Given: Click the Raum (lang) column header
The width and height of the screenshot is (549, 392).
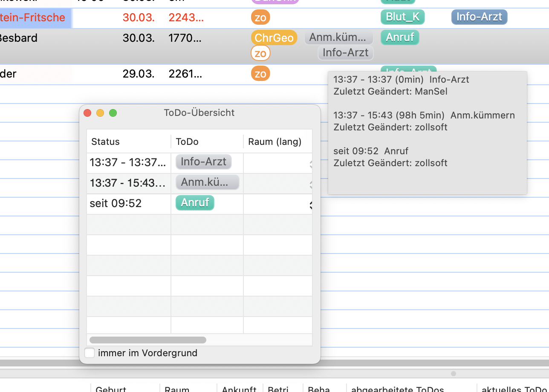Looking at the screenshot, I should 277,142.
